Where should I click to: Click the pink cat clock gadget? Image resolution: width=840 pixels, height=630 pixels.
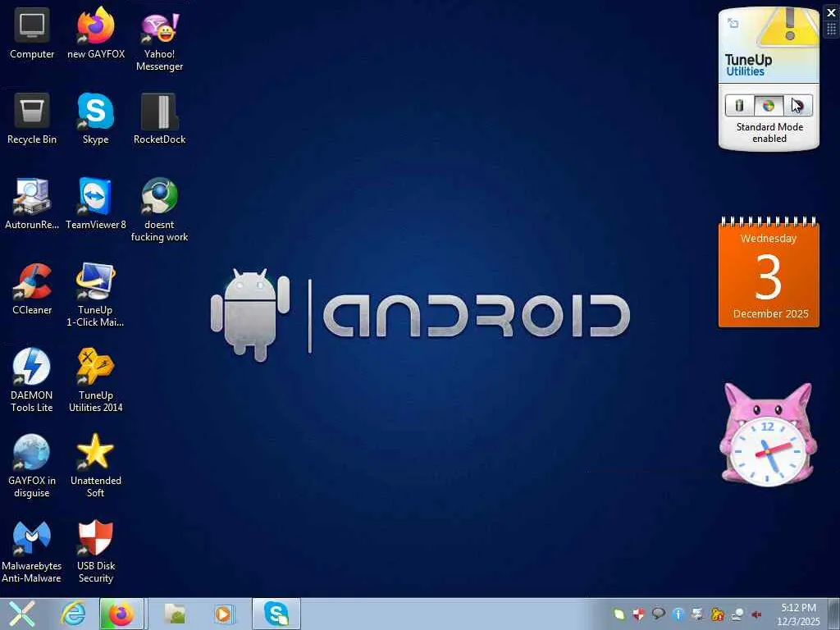[768, 435]
